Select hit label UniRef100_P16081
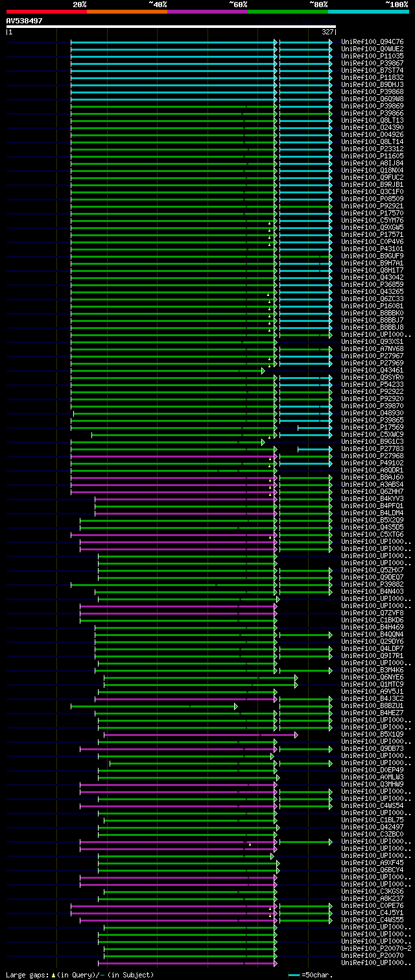The width and height of the screenshot is (415, 980). [372, 306]
